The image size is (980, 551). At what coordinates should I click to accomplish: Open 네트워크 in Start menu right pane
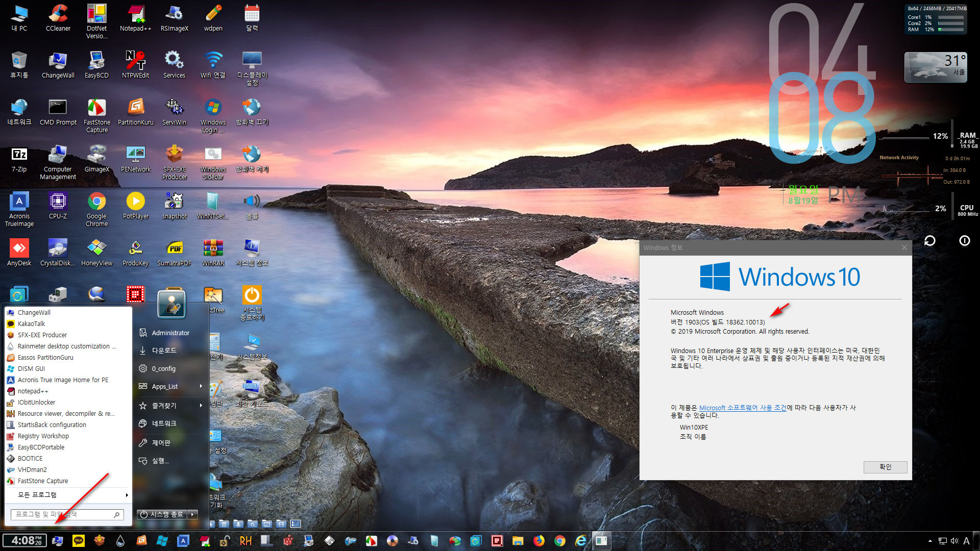171,423
